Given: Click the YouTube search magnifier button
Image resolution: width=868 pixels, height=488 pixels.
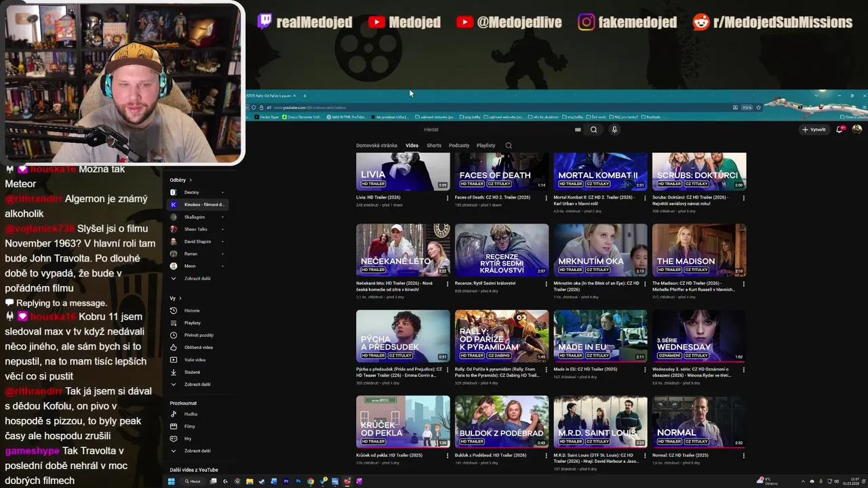Looking at the screenshot, I should [x=593, y=129].
